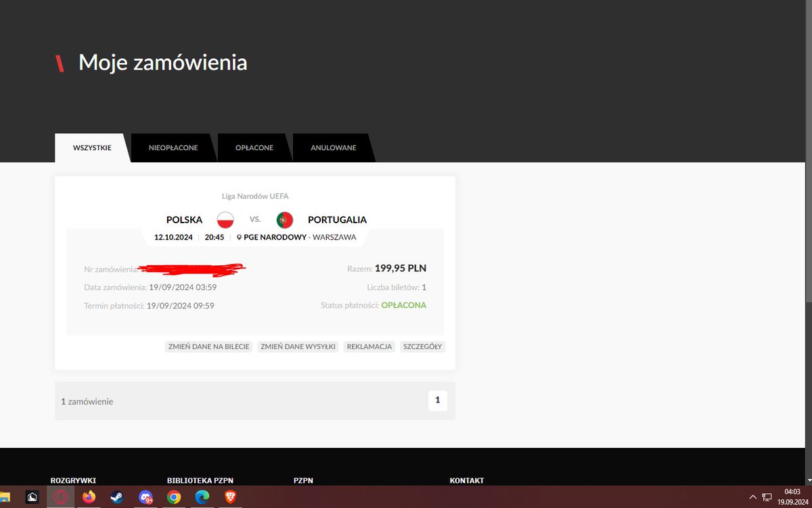Click the Liga Narodów UEFA label
The width and height of the screenshot is (812, 508).
[x=255, y=196]
